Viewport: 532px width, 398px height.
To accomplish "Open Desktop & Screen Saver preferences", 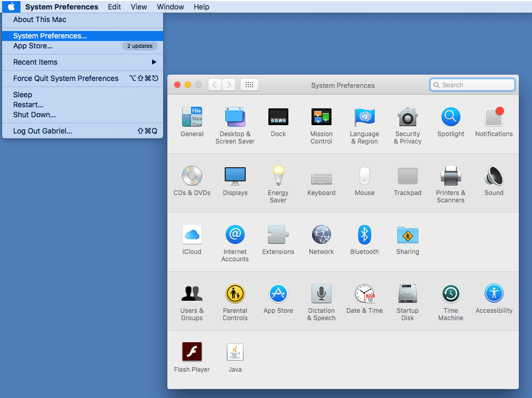I will (235, 126).
